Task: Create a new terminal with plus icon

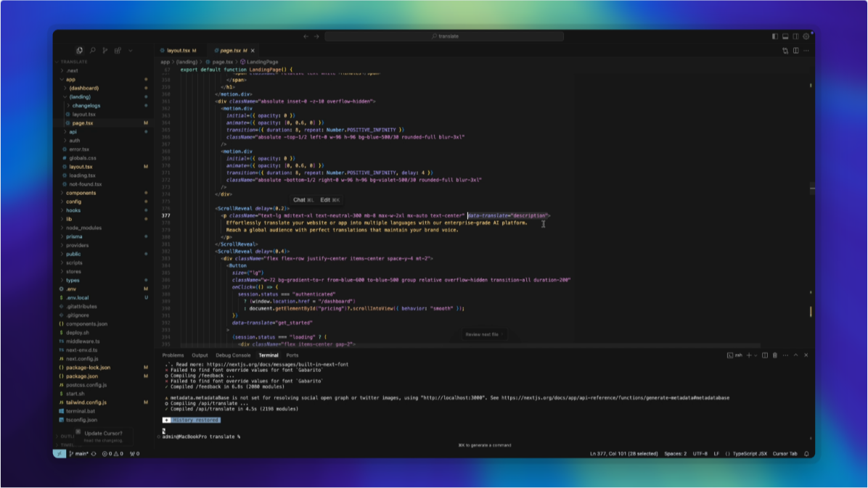Action: pyautogui.click(x=749, y=355)
